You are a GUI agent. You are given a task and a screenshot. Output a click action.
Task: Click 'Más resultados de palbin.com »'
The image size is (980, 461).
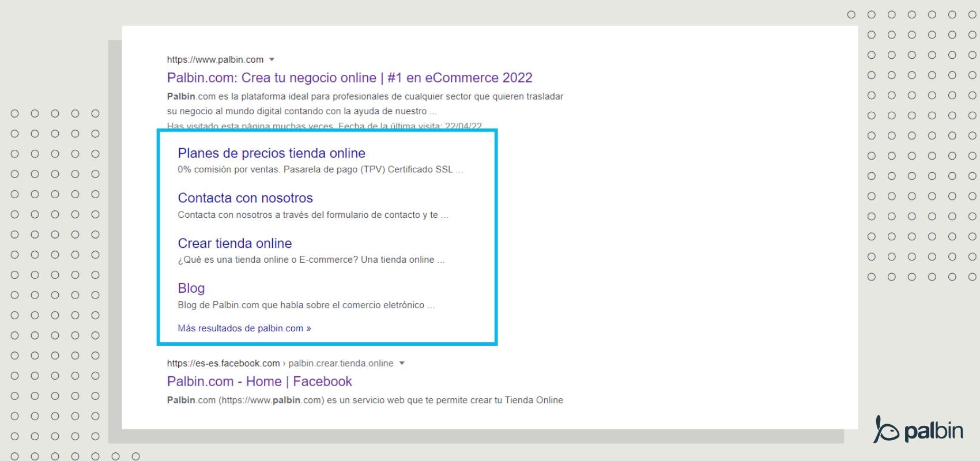pos(244,328)
